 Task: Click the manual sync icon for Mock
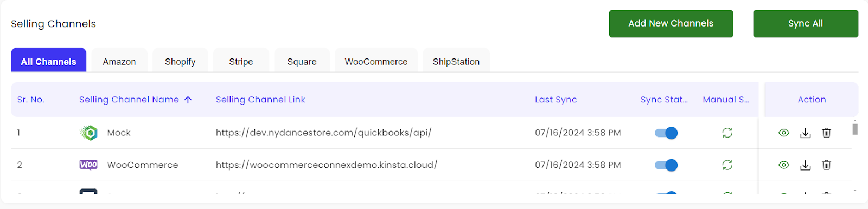pyautogui.click(x=727, y=133)
